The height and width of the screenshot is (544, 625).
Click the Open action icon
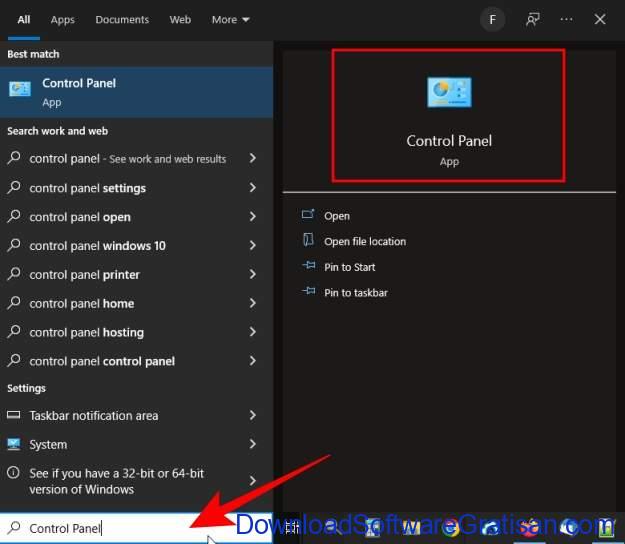[x=308, y=215]
